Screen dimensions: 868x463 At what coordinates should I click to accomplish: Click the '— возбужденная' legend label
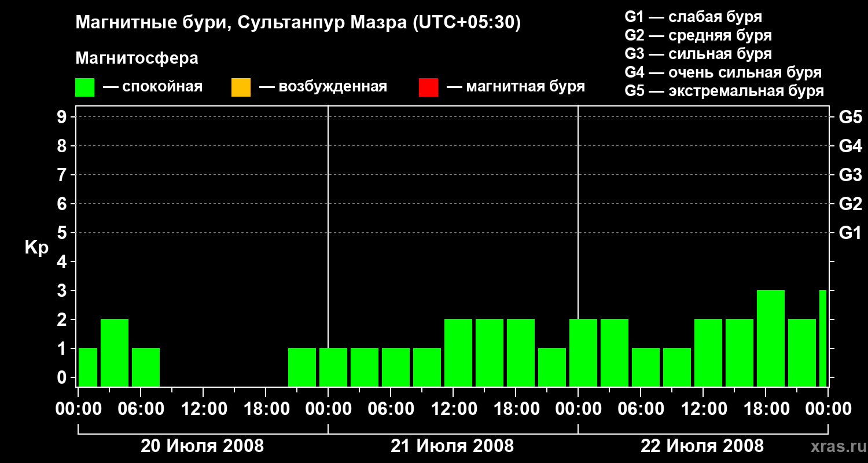tap(323, 87)
